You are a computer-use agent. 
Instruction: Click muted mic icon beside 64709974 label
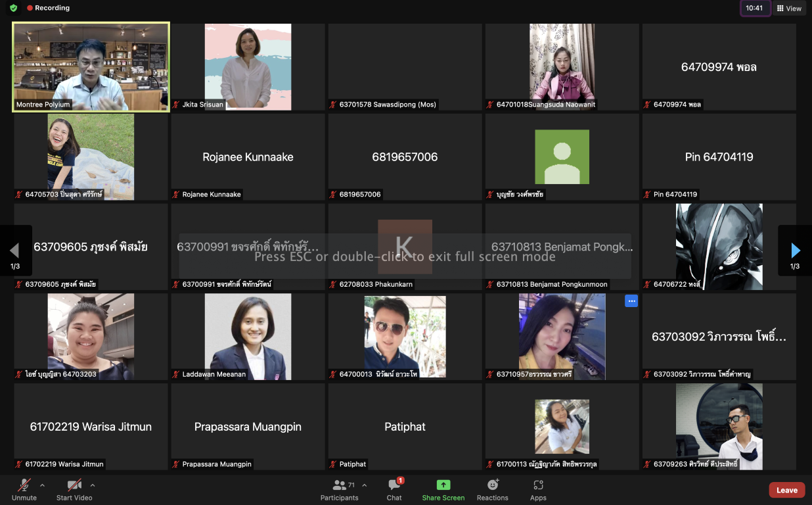[x=648, y=105]
